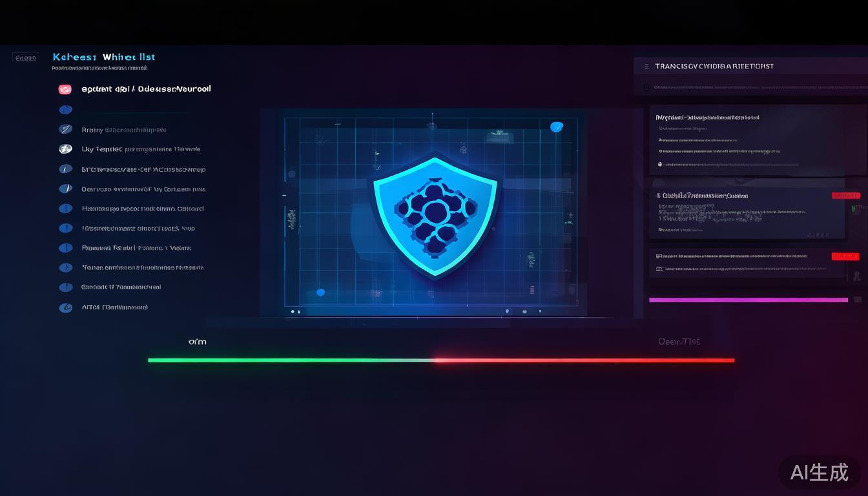Open the camera icon entry in the sidebar
The width and height of the screenshot is (868, 496).
65,149
